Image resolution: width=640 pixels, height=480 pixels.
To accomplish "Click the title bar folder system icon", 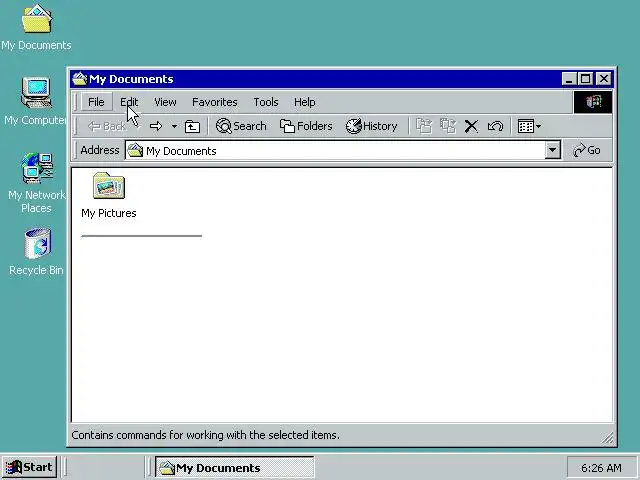I will tap(80, 79).
